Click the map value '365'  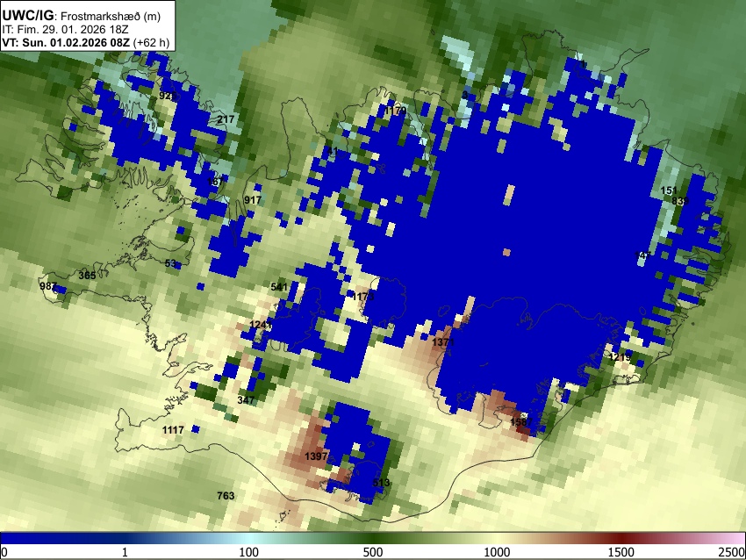tap(87, 276)
